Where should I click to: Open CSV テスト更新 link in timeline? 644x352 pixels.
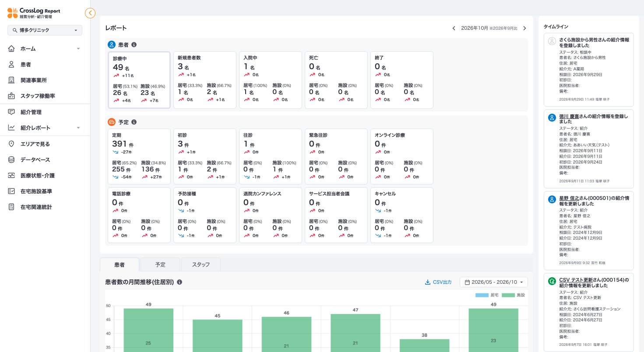(576, 280)
